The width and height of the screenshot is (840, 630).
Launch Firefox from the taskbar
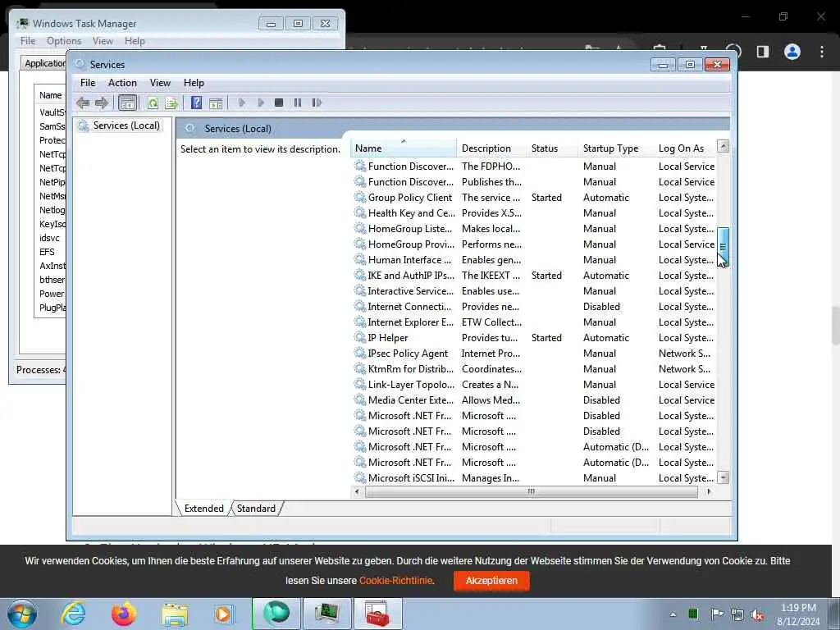(123, 614)
